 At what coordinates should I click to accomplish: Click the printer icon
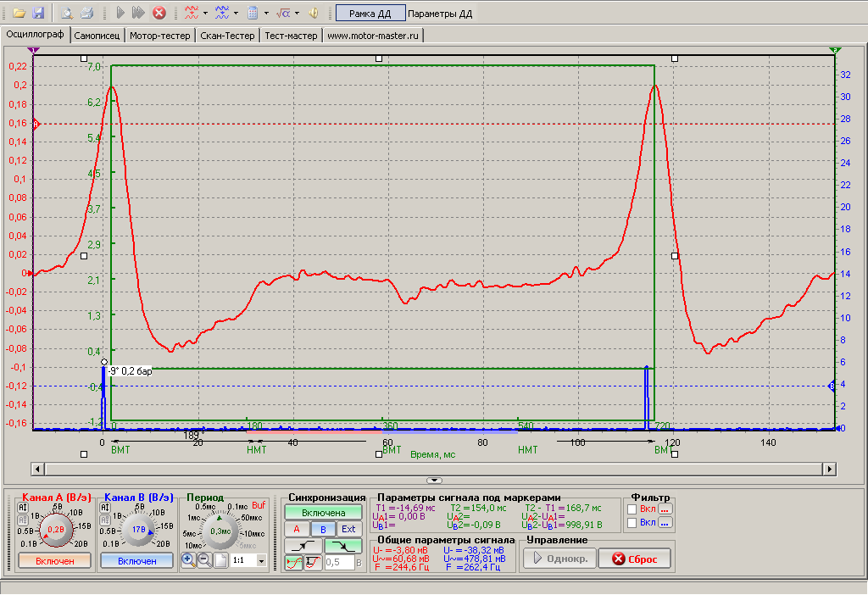[x=86, y=13]
